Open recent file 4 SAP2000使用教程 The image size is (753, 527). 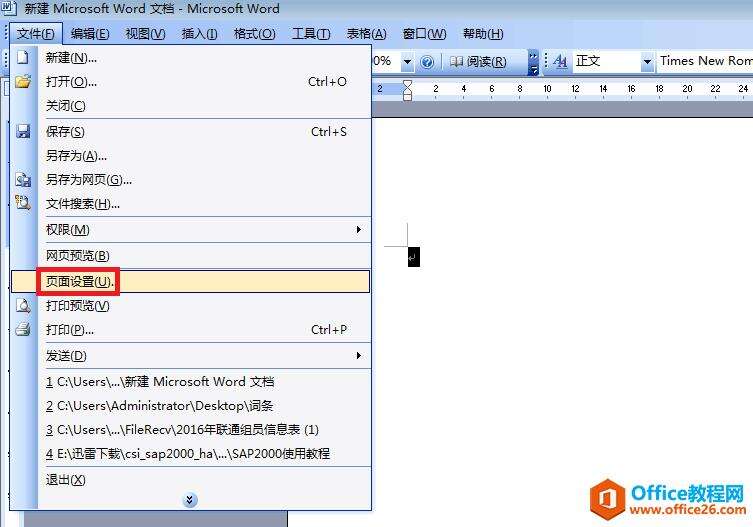tap(190, 453)
